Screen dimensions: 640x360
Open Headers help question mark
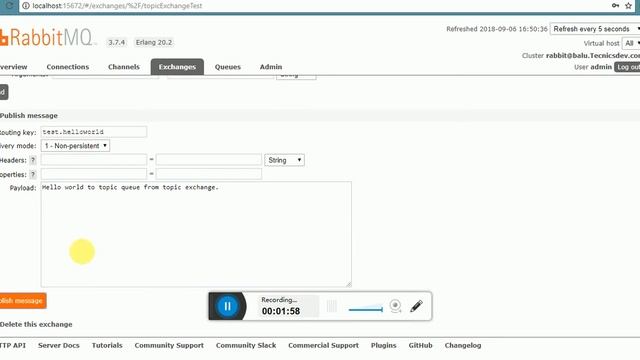[33, 160]
